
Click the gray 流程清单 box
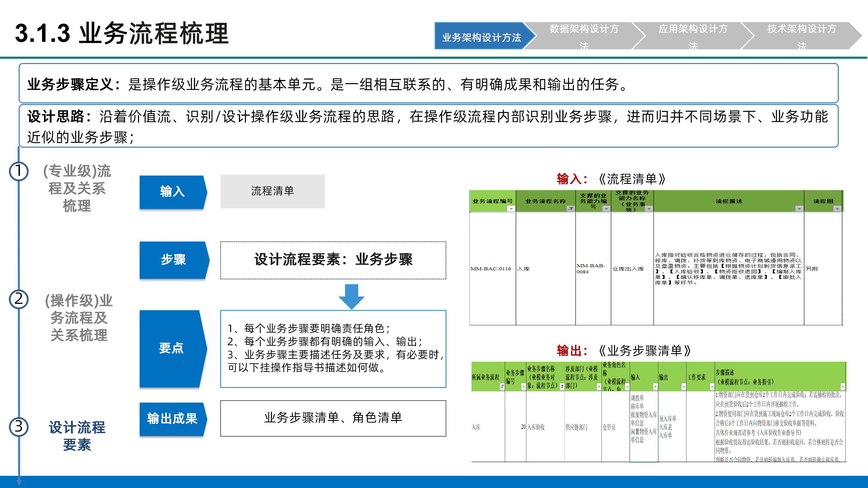273,191
